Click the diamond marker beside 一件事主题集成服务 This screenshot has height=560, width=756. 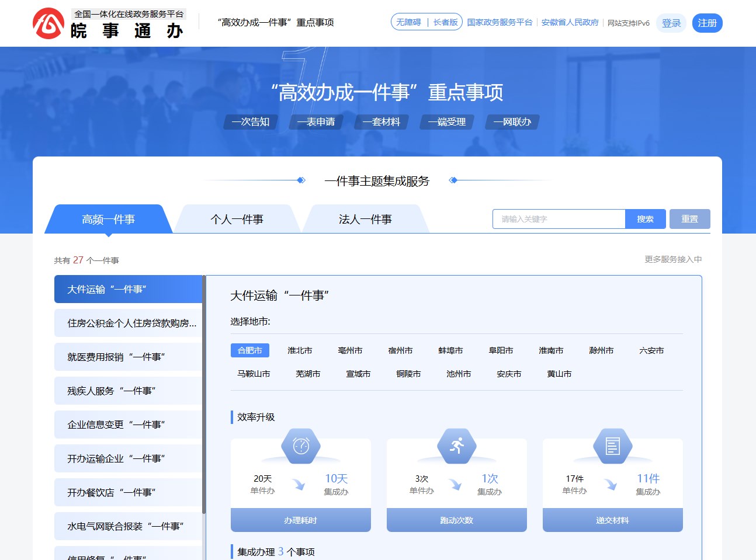(301, 180)
